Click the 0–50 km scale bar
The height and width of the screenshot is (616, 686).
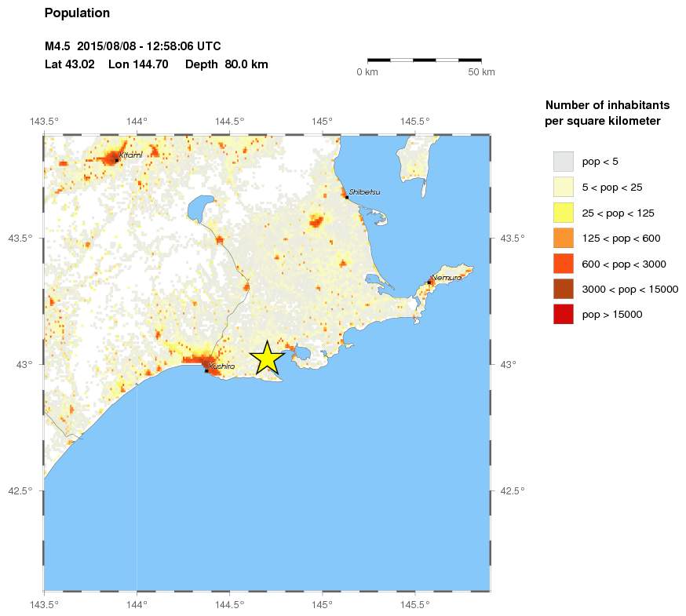[424, 60]
